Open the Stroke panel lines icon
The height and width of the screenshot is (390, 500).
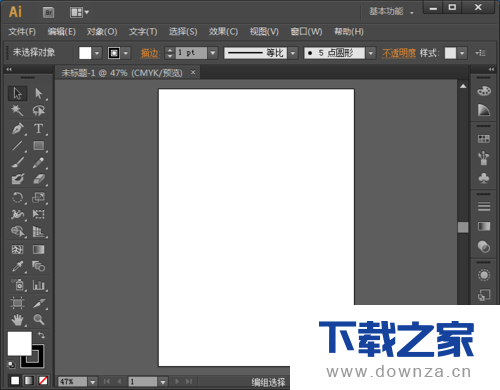(x=484, y=207)
